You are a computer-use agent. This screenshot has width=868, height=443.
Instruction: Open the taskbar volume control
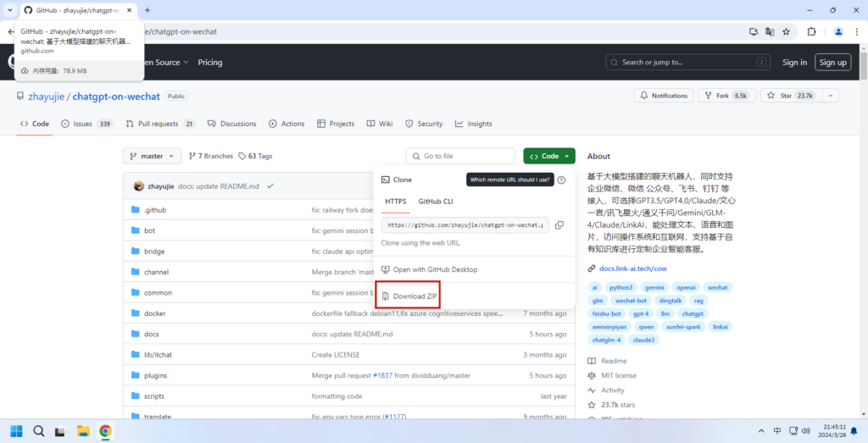(x=806, y=431)
